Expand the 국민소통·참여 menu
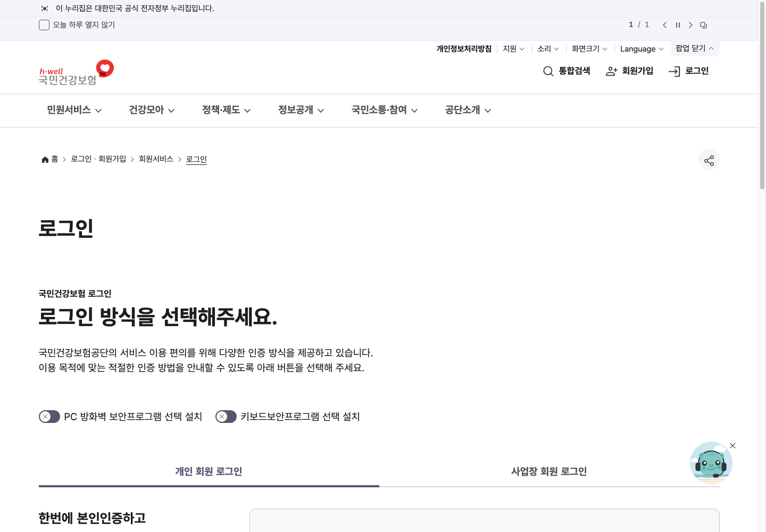 click(385, 110)
